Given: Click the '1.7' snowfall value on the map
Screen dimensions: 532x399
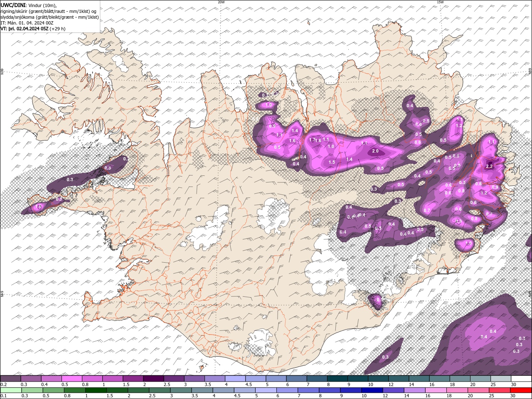Looking at the screenshot, I should [x=313, y=140].
